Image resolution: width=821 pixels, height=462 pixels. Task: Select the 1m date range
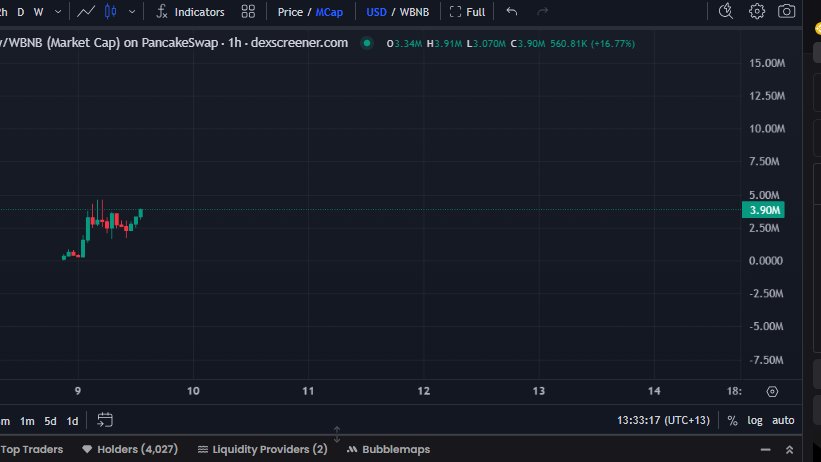click(27, 421)
